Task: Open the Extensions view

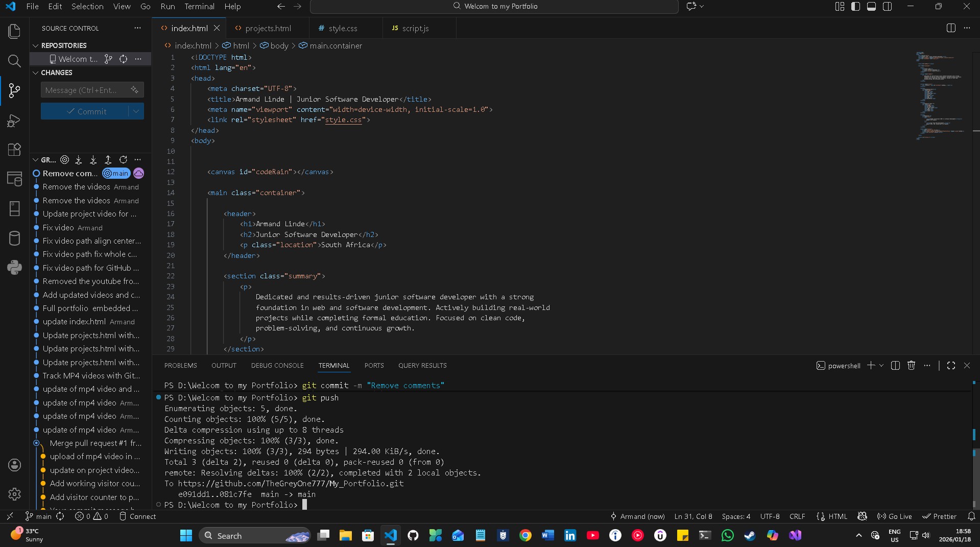Action: point(14,149)
